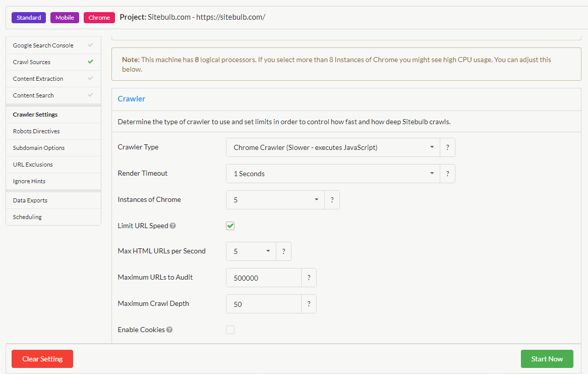Click the Maximum URLs to Audit label
The image size is (588, 374).
pyautogui.click(x=155, y=277)
